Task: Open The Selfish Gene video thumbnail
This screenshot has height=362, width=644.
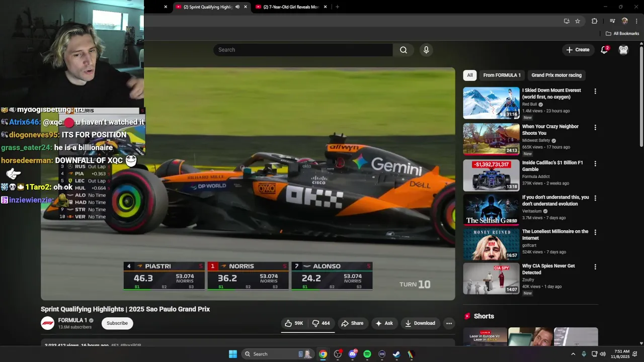Action: (491, 210)
